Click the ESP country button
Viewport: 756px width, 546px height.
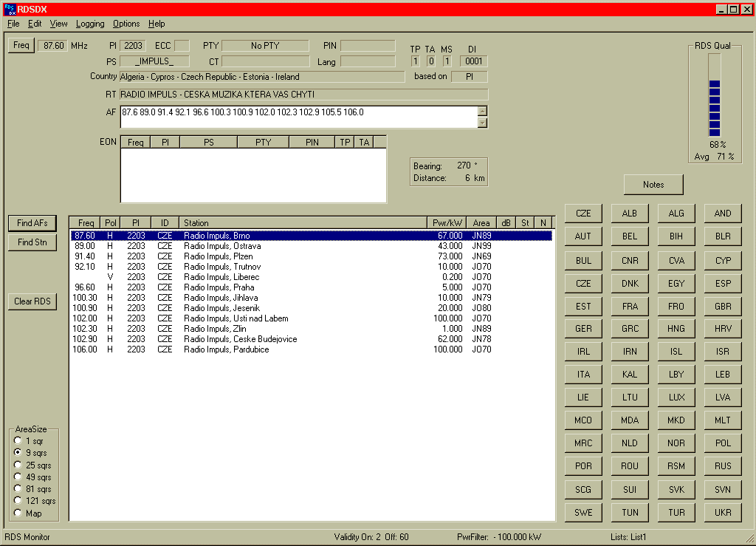point(723,284)
